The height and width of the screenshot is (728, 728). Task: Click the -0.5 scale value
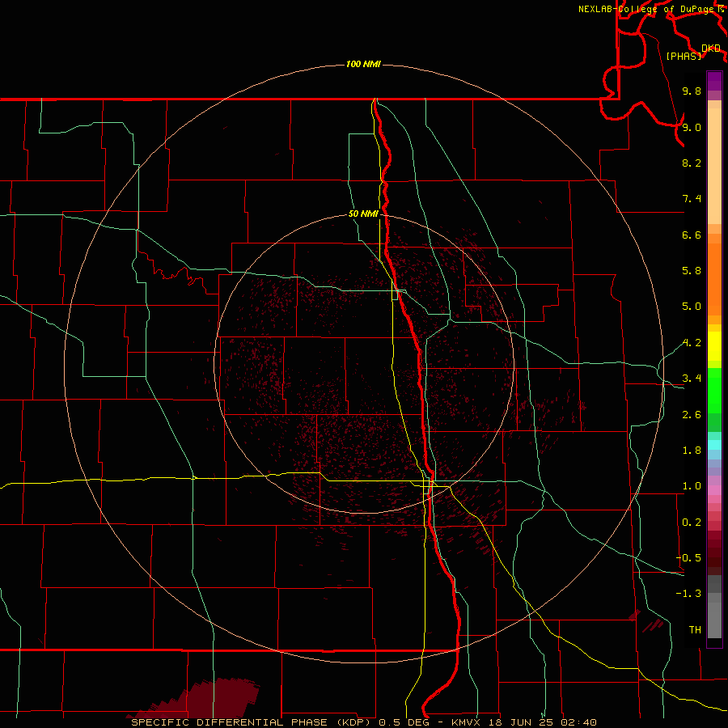[x=688, y=557]
